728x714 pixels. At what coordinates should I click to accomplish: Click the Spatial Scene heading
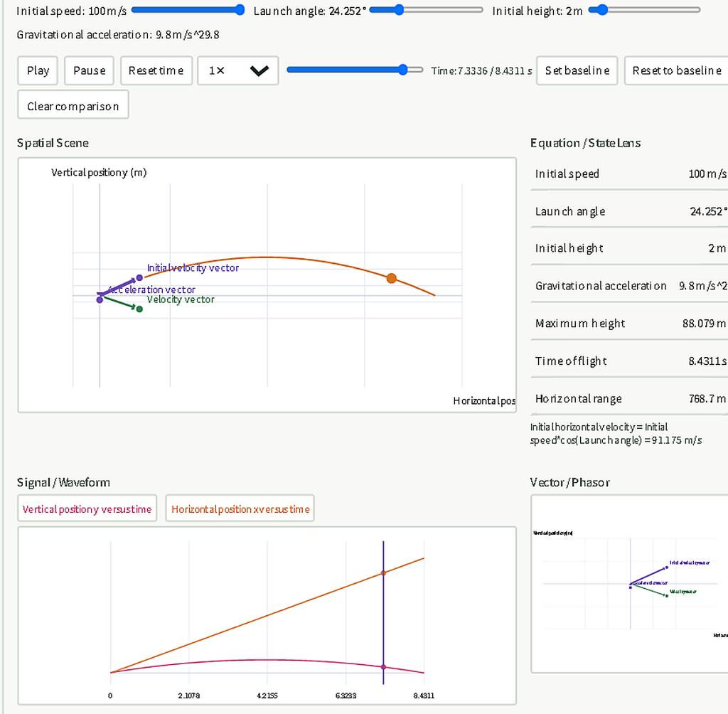click(x=53, y=143)
